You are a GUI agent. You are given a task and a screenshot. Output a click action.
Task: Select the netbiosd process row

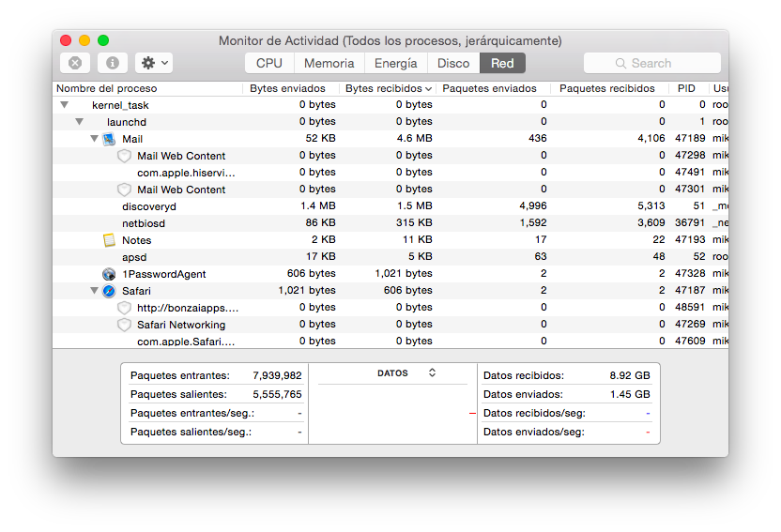390,223
